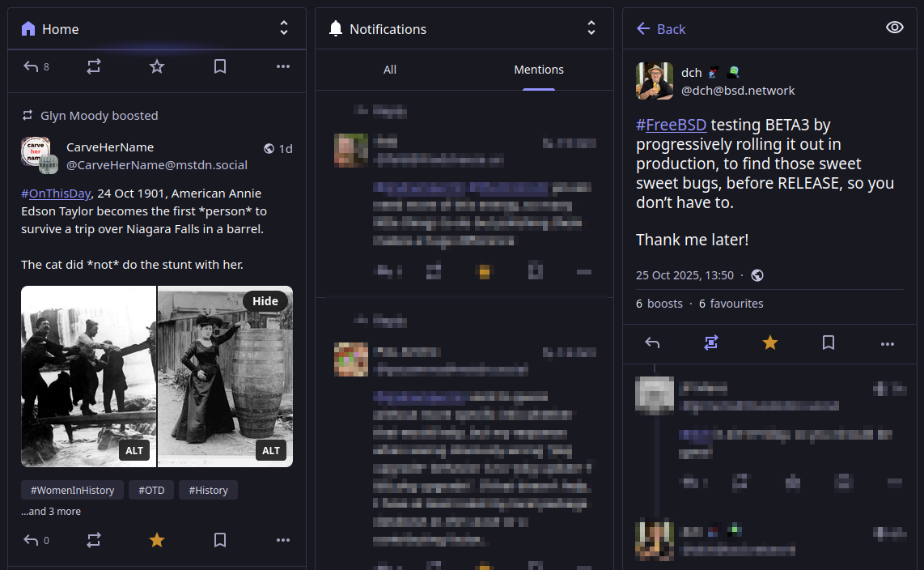
Task: Select the All notifications tab
Action: [389, 70]
